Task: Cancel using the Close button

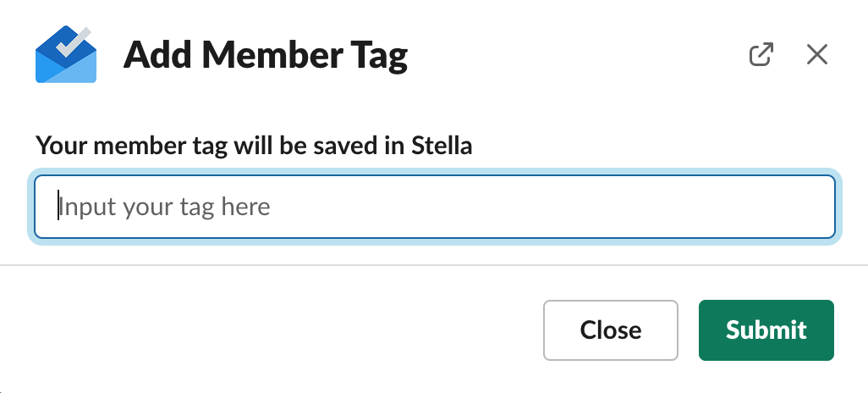Action: [x=611, y=330]
